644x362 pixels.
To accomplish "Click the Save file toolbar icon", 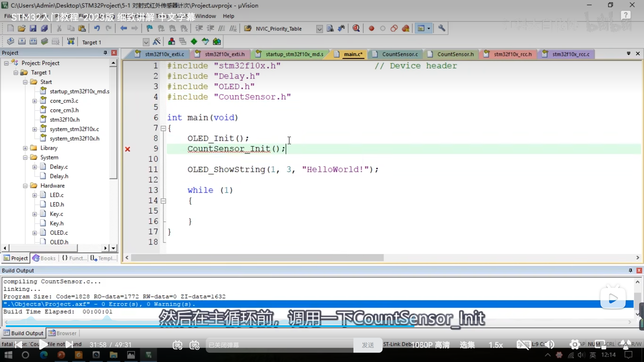I will pyautogui.click(x=33, y=28).
